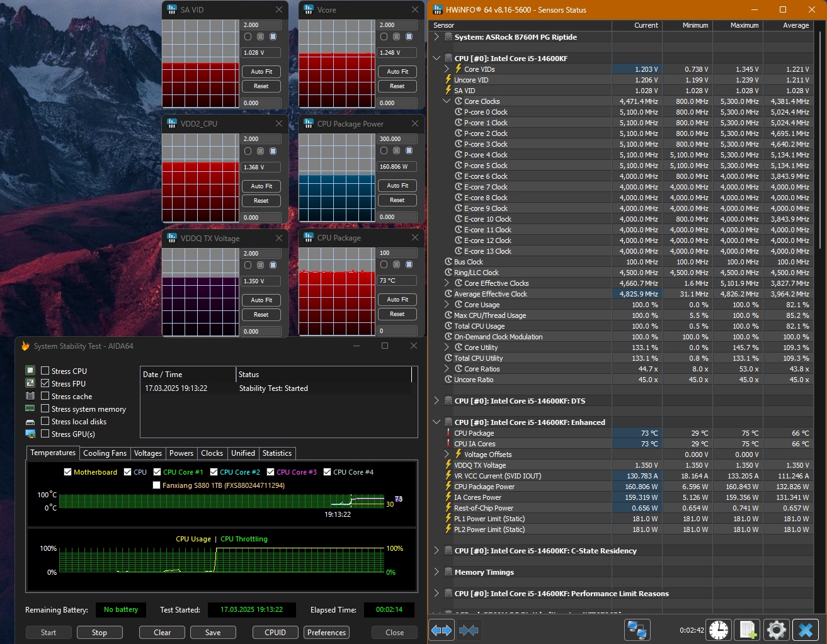Viewport: 827px width, 644px height.
Task: Click the expand sensor columns arrows icon in HWiNFO
Action: tap(441, 630)
